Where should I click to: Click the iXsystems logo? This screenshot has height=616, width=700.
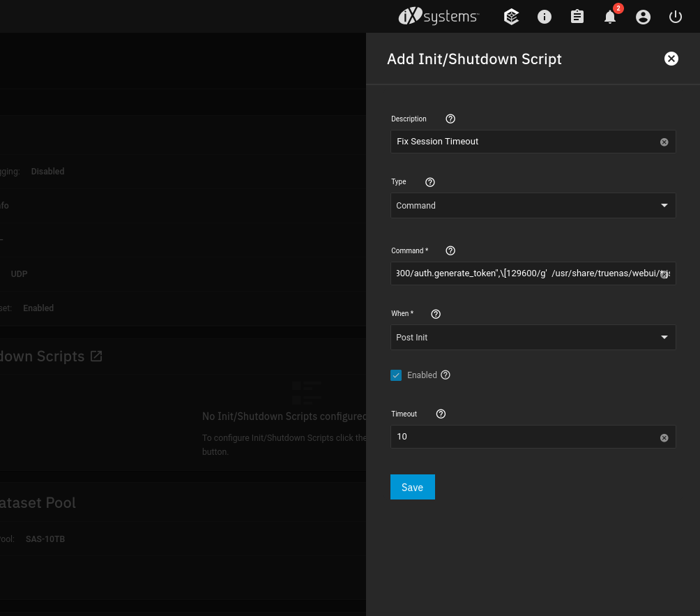point(438,16)
